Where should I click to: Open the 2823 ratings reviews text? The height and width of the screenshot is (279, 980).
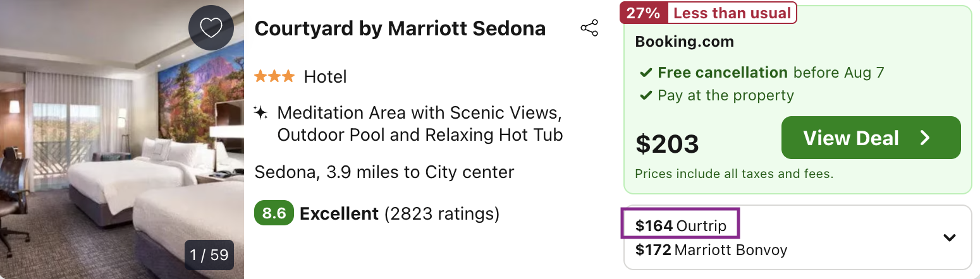pyautogui.click(x=442, y=213)
